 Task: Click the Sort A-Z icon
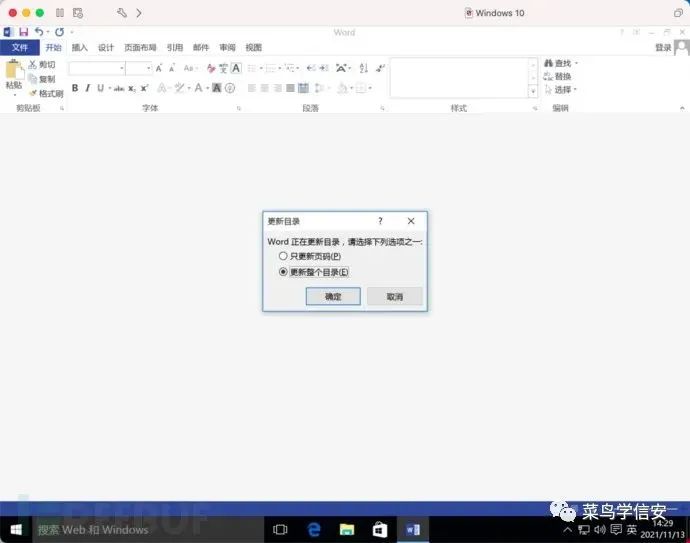[363, 68]
